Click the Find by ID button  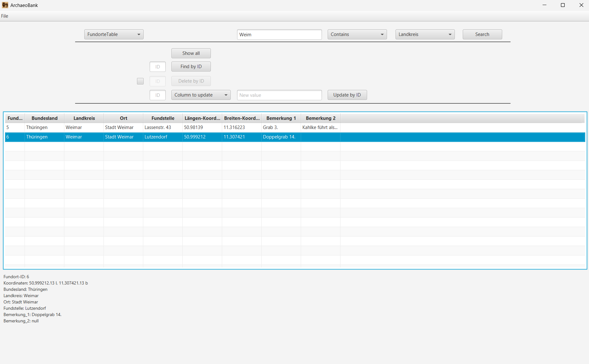191,67
